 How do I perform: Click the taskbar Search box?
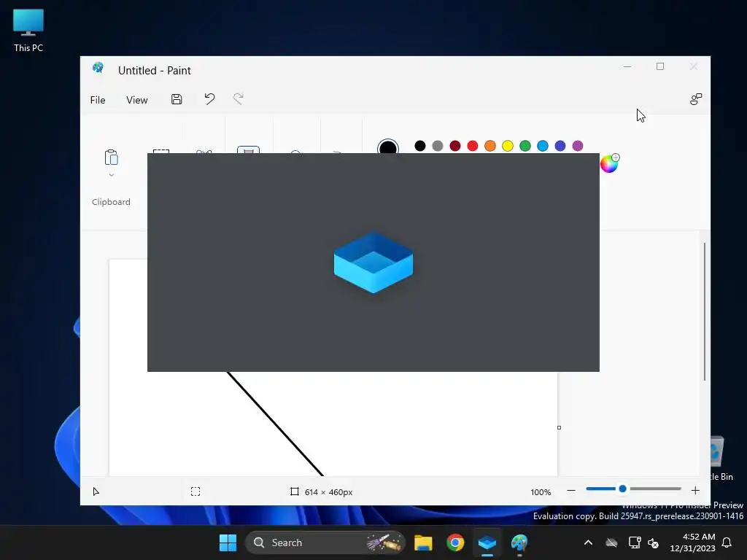point(325,542)
